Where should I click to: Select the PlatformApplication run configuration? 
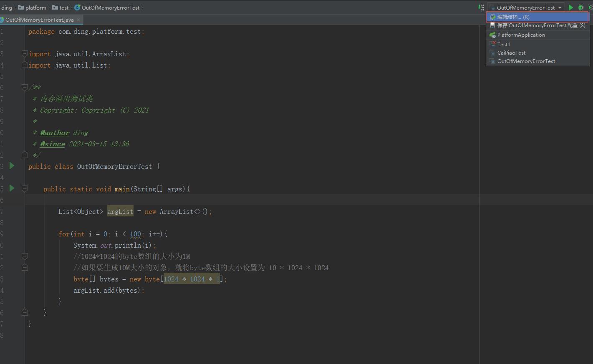[537, 35]
